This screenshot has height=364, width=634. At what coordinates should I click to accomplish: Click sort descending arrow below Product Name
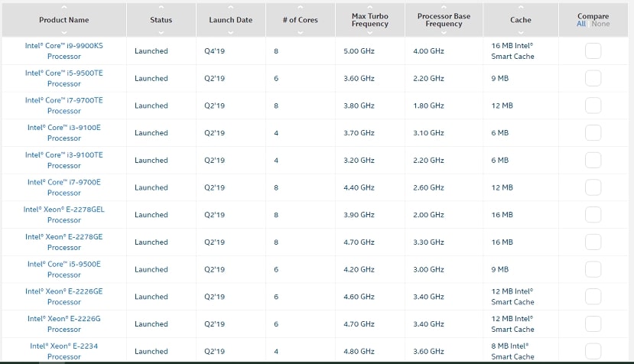click(x=63, y=31)
